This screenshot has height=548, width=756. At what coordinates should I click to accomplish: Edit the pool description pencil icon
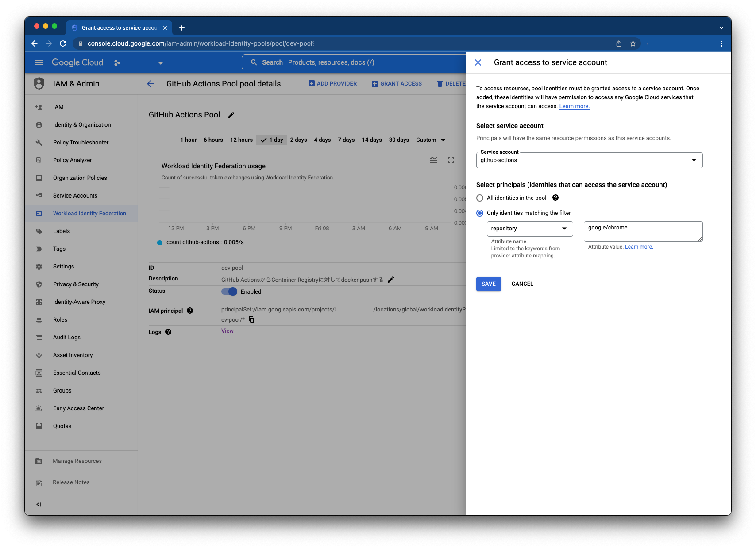(391, 280)
